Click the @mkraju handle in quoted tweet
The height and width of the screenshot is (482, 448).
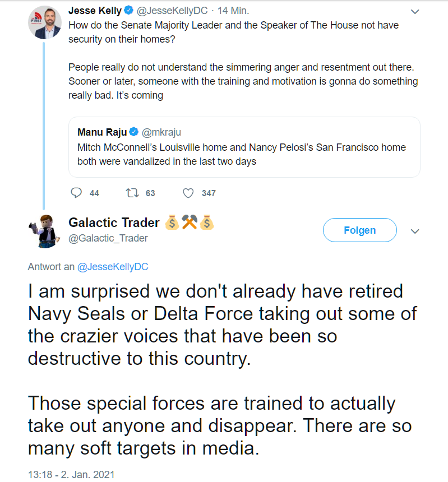click(161, 132)
